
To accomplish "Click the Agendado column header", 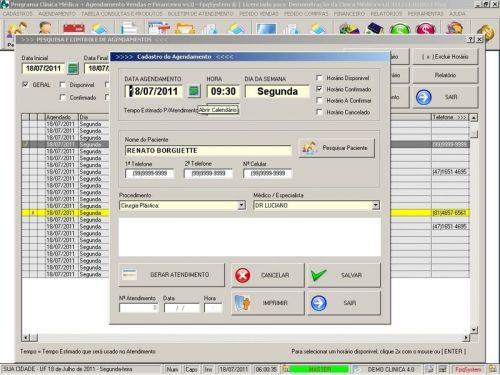I will click(x=62, y=117).
